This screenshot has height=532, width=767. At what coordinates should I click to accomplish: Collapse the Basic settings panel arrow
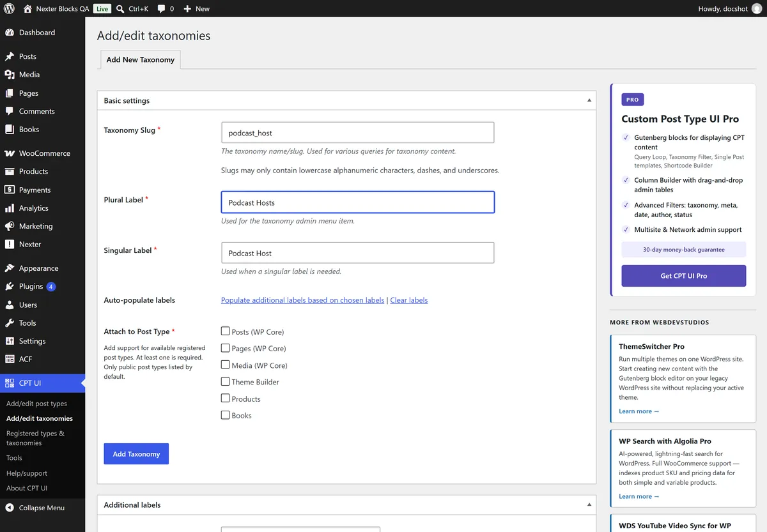click(589, 100)
